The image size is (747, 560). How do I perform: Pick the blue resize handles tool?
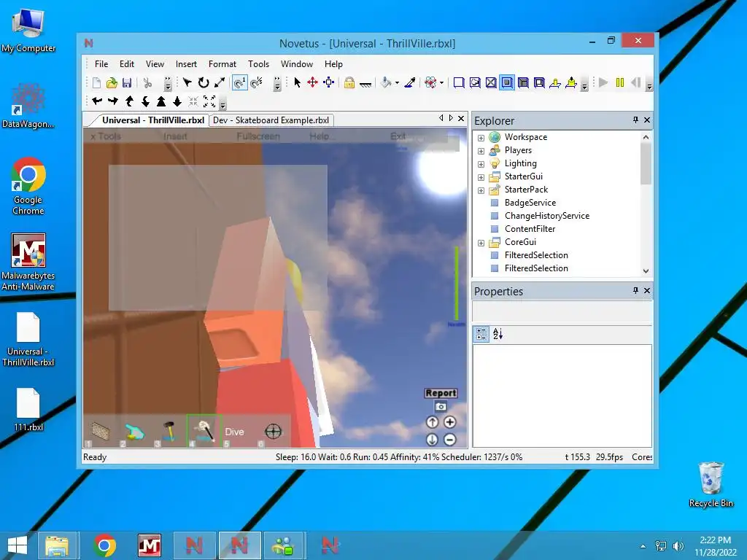tap(329, 83)
